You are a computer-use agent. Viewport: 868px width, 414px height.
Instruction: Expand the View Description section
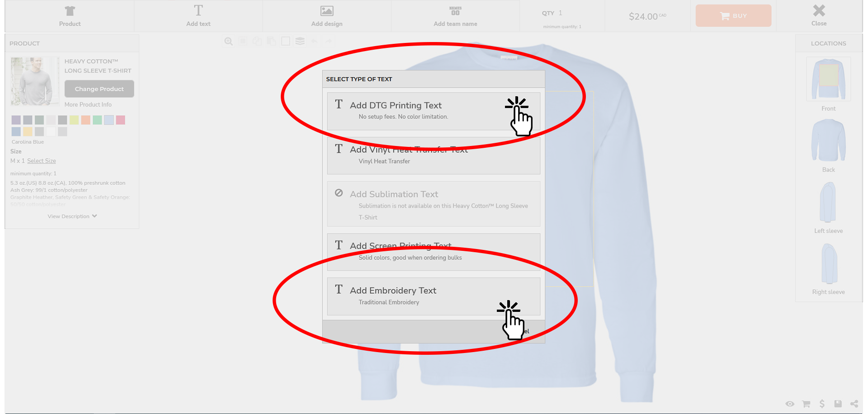click(71, 216)
